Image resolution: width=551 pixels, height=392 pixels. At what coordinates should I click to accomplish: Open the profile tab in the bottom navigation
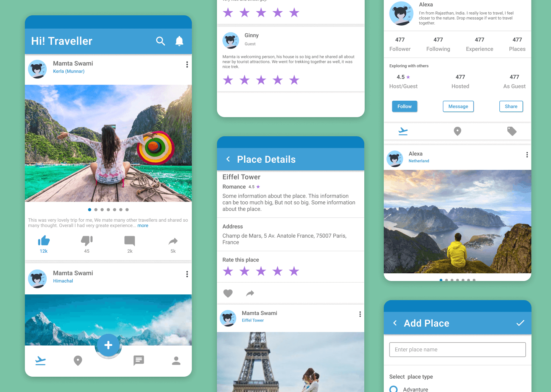tap(176, 361)
